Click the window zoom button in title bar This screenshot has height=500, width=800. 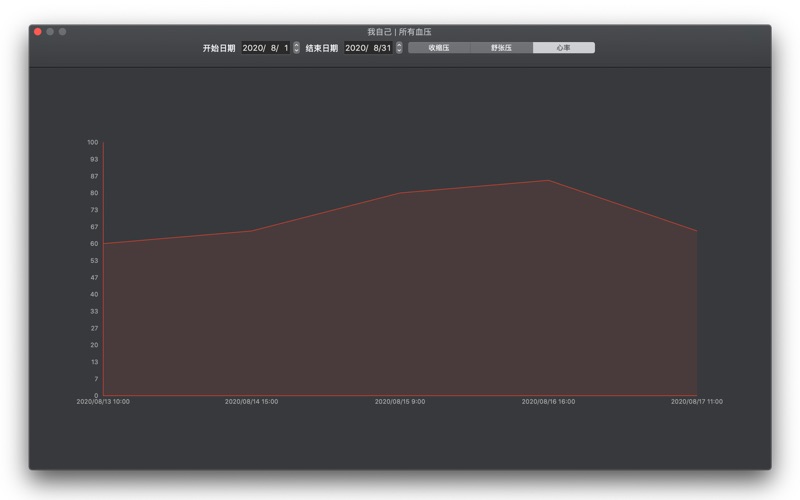pos(62,32)
